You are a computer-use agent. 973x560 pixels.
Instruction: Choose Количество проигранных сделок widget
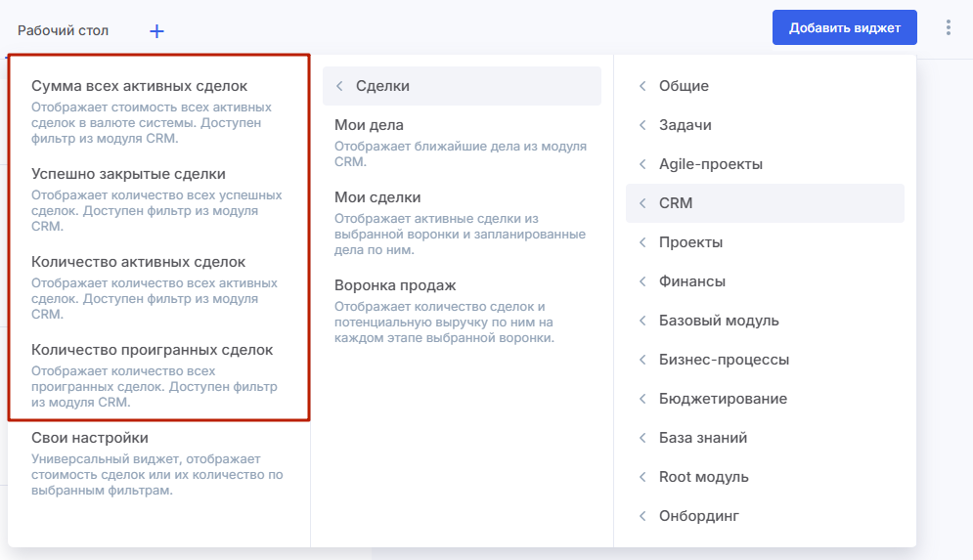point(152,350)
